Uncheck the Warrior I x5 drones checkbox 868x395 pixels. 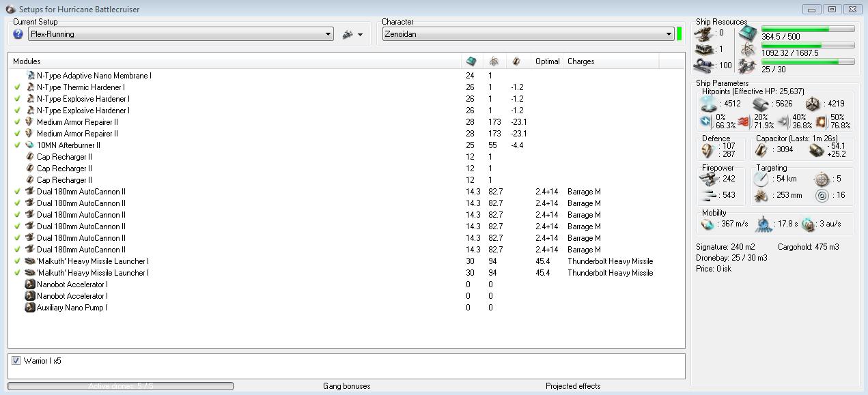[x=16, y=361]
